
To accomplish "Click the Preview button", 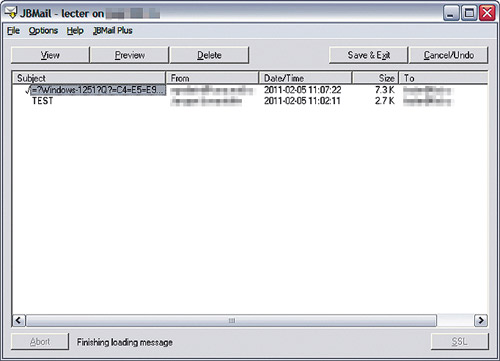I will pyautogui.click(x=130, y=55).
